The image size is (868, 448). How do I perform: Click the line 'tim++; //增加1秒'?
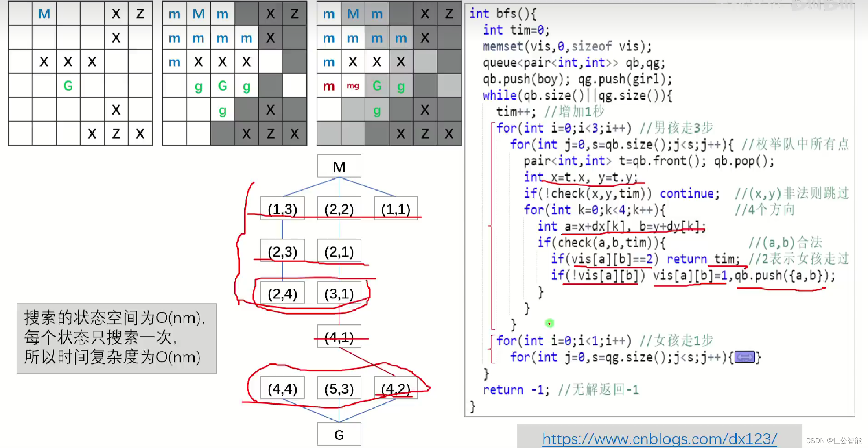pyautogui.click(x=550, y=112)
